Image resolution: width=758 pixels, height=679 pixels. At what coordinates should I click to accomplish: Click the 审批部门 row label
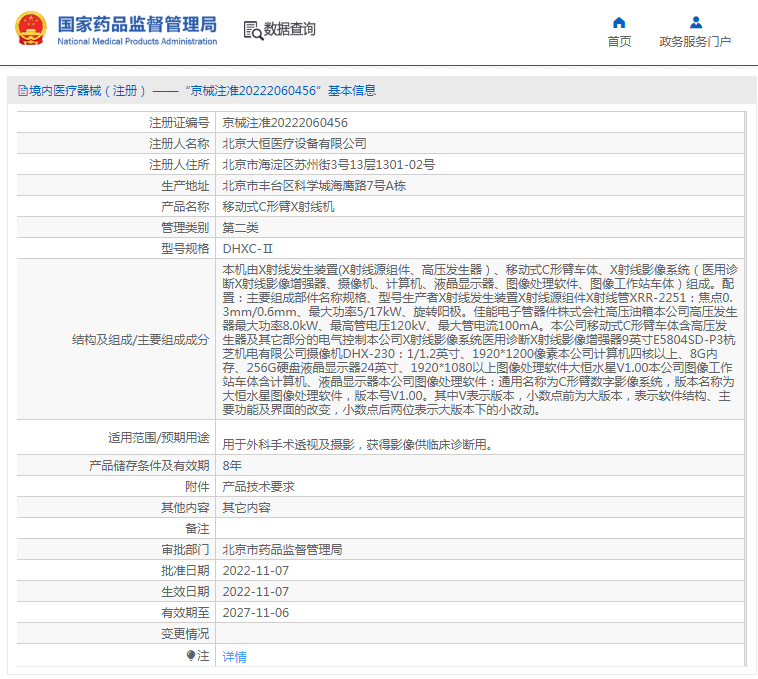click(185, 549)
